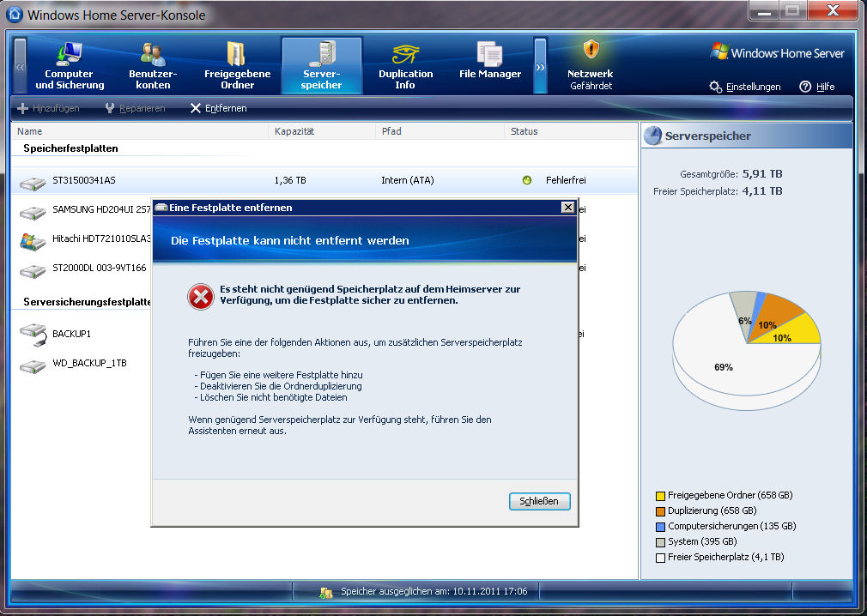
Task: Click Entfernen toolbar button
Action: point(218,108)
